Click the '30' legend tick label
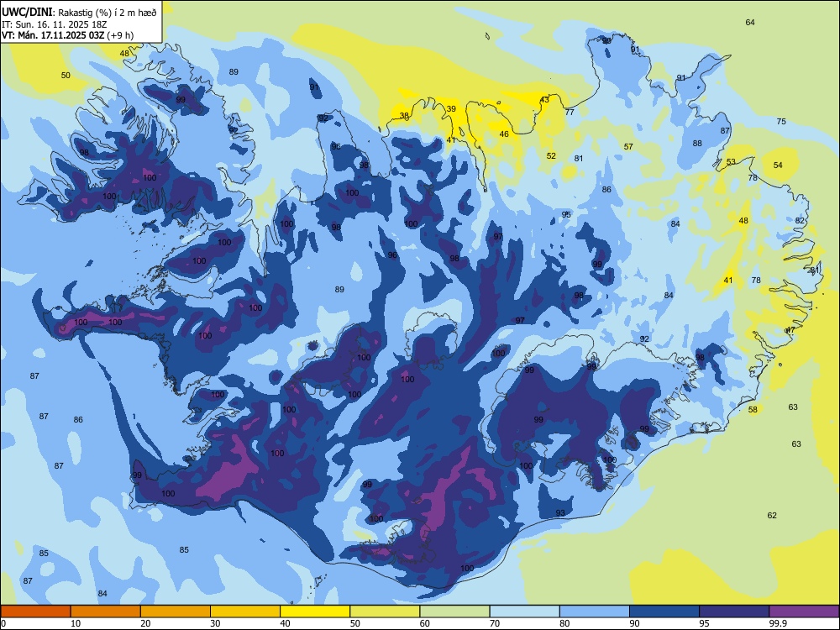 tap(215, 623)
